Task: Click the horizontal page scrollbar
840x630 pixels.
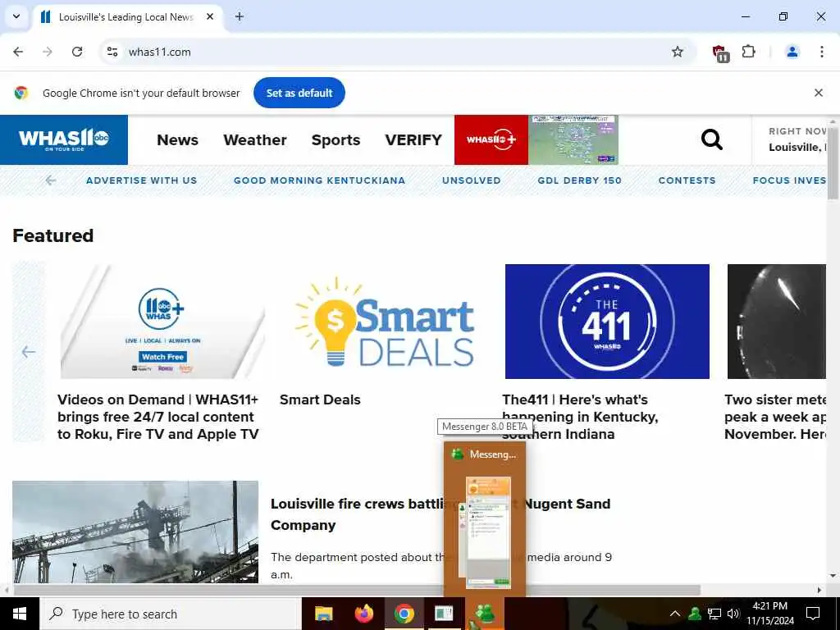Action: coord(357,590)
